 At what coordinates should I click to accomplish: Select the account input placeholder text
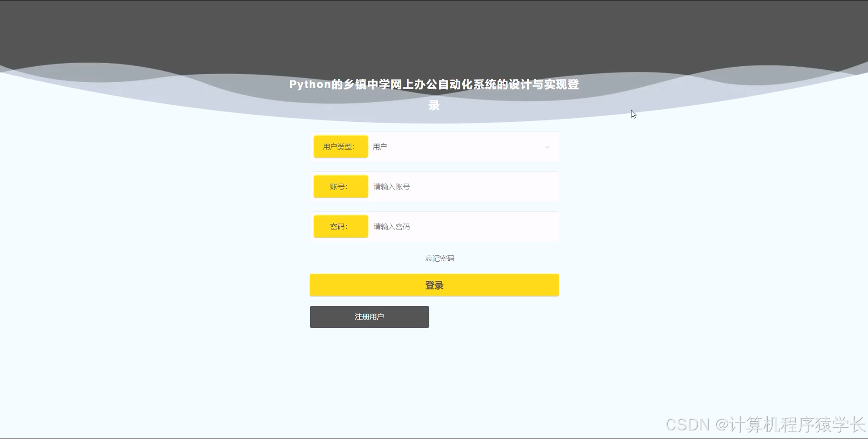point(391,186)
